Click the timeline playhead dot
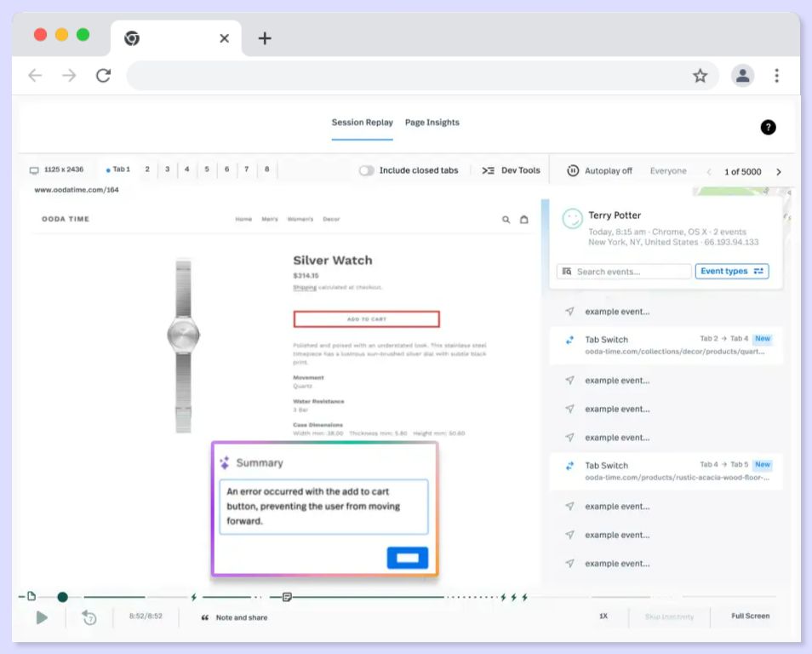Image resolution: width=812 pixels, height=654 pixels. click(x=63, y=597)
